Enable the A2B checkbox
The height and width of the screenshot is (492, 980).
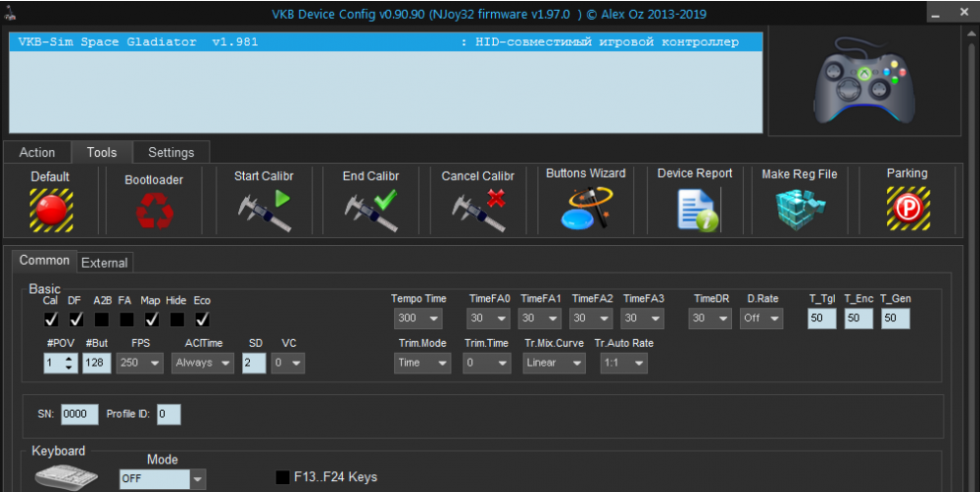[x=102, y=320]
